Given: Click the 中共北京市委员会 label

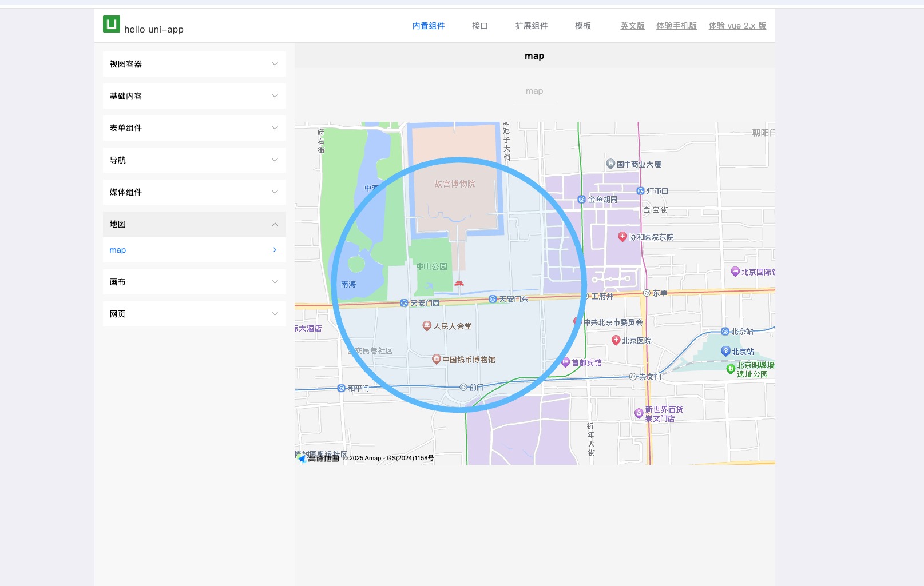Looking at the screenshot, I should coord(613,322).
